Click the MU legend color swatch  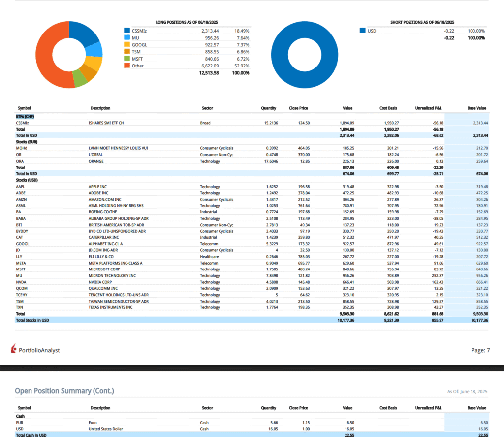pos(127,37)
